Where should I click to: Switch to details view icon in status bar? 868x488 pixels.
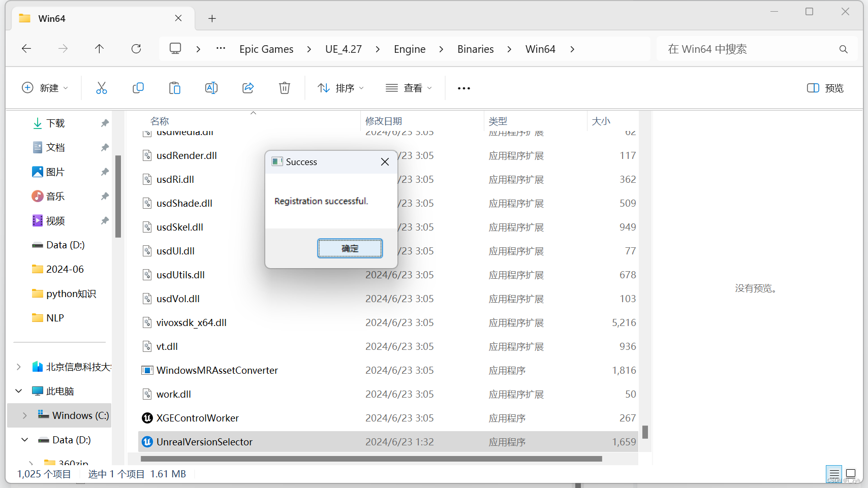[834, 474]
